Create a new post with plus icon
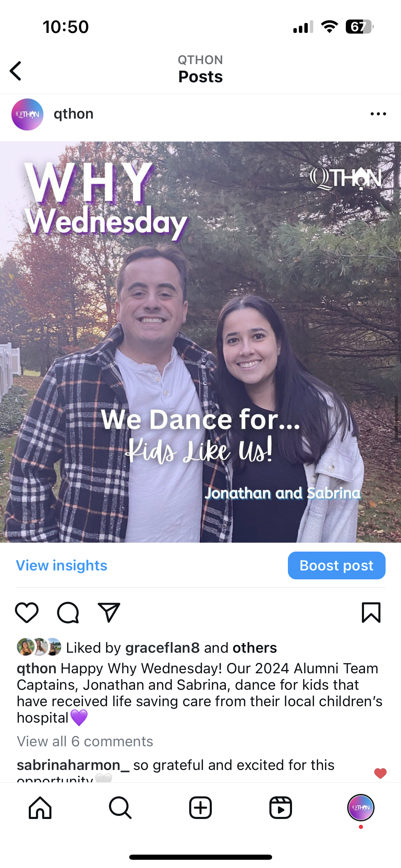Viewport: 401px width, 868px height. (x=200, y=808)
